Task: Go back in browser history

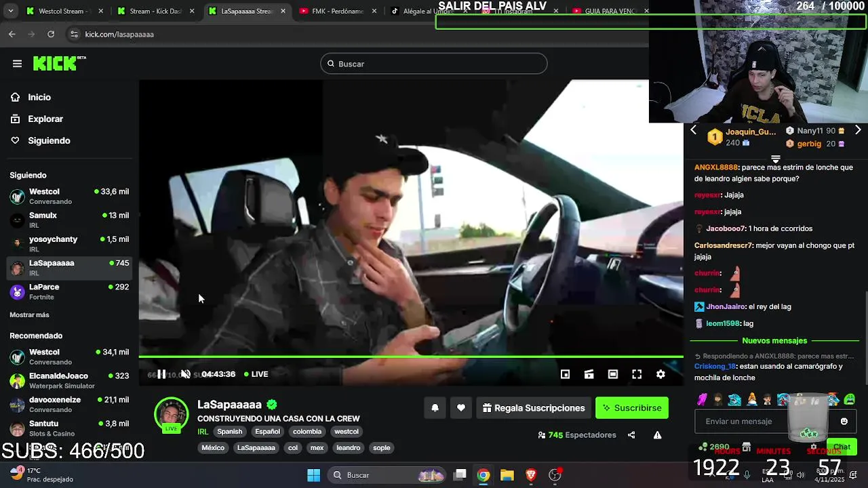Action: [12, 34]
